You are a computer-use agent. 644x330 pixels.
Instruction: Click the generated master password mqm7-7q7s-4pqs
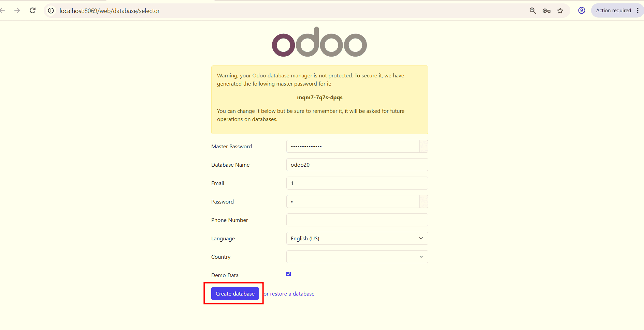[x=320, y=97]
